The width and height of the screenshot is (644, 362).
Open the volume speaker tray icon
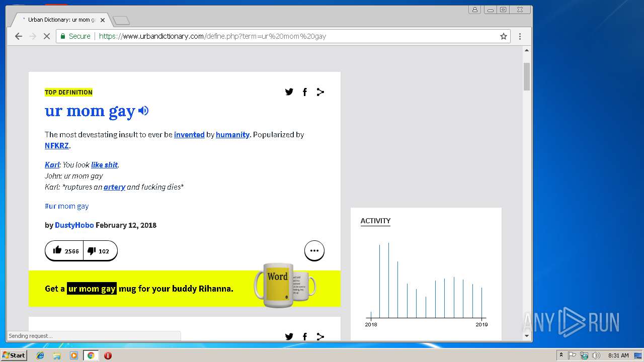596,355
